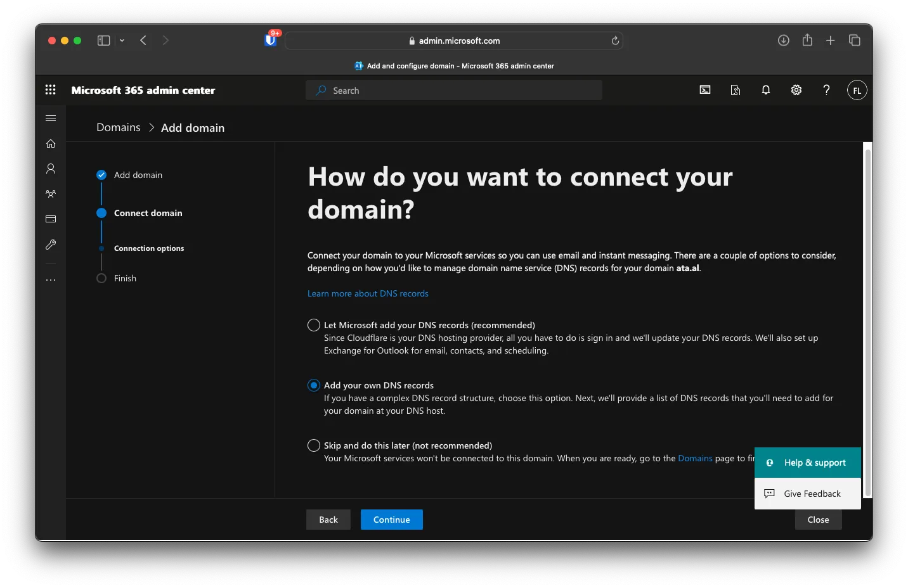Open Domains link in skip option text
This screenshot has height=588, width=908.
point(695,458)
